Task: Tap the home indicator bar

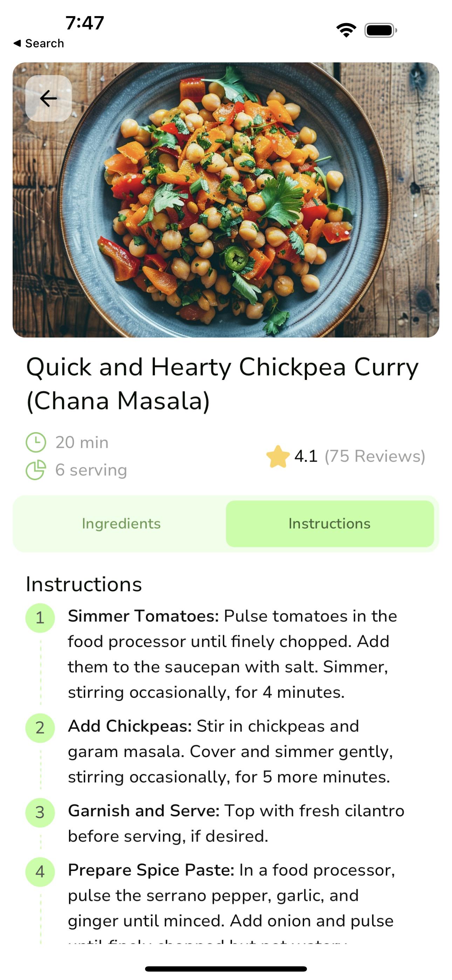Action: 226,969
